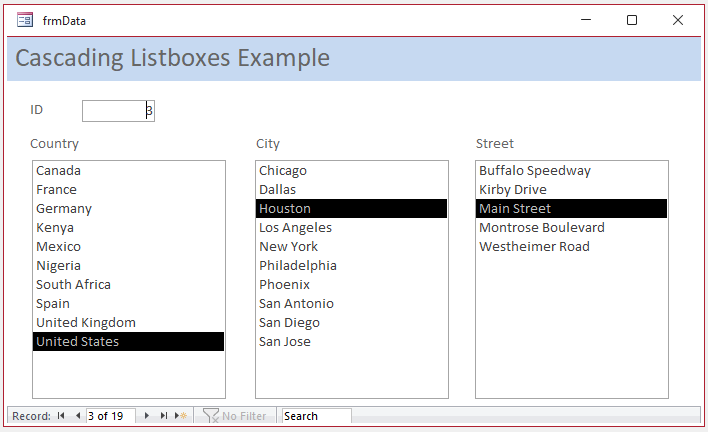The height and width of the screenshot is (432, 708).
Task: Choose San Antonio in the City list
Action: pyautogui.click(x=351, y=303)
